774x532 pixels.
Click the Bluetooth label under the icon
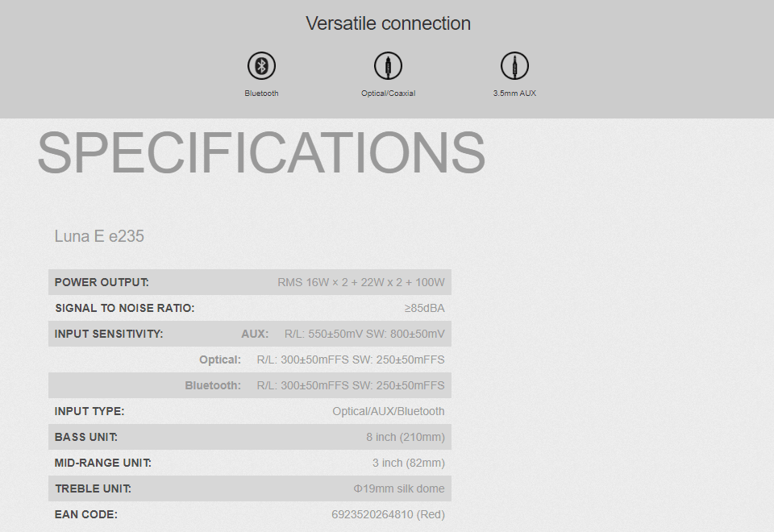click(x=261, y=94)
